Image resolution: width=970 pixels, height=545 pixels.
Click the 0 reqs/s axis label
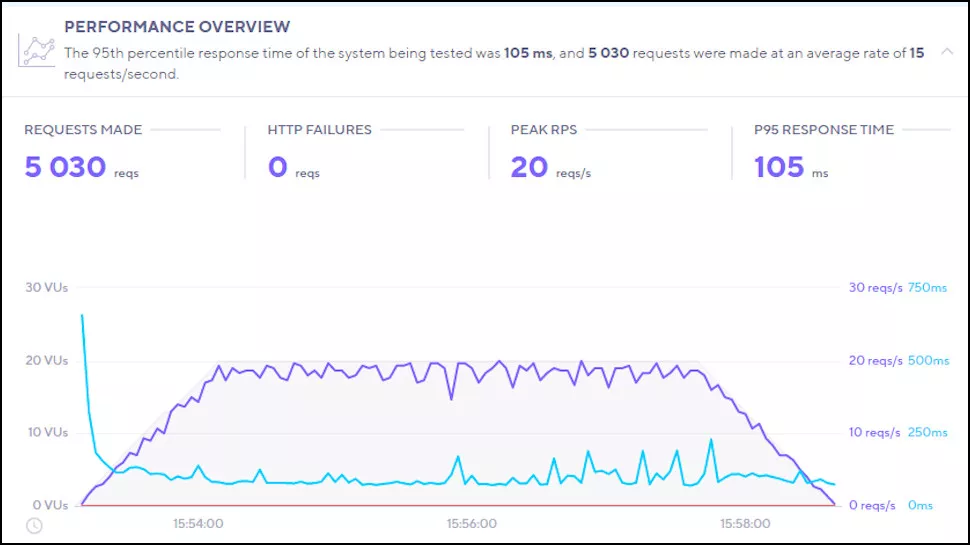[872, 505]
